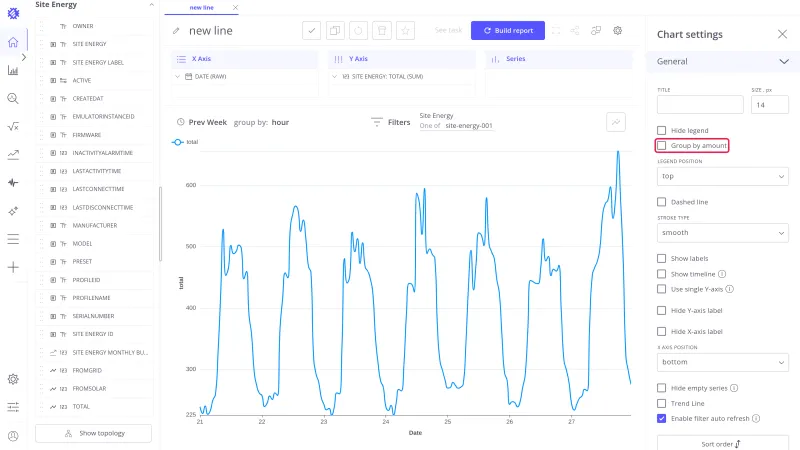Image resolution: width=800 pixels, height=450 pixels.
Task: Click the Sort order button
Action: coord(722,443)
